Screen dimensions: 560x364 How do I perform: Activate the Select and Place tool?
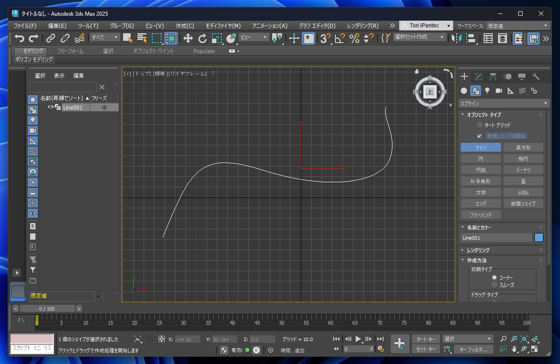[231, 38]
